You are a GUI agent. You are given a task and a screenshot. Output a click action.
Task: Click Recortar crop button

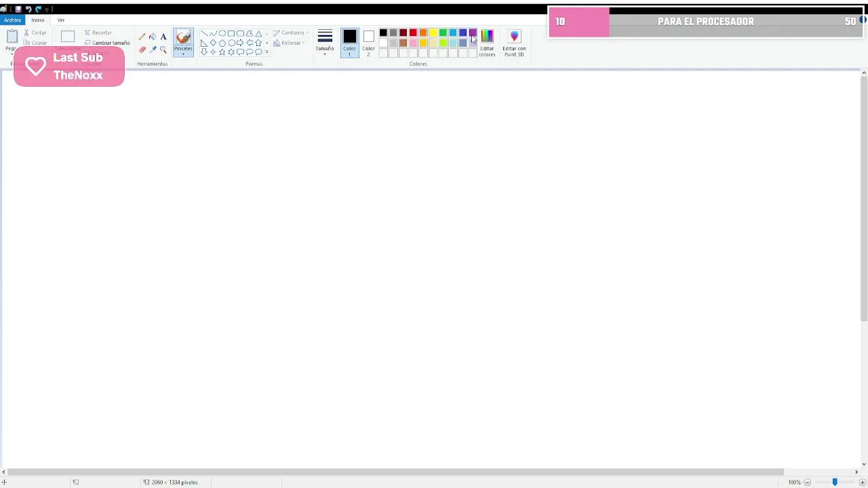tap(98, 33)
